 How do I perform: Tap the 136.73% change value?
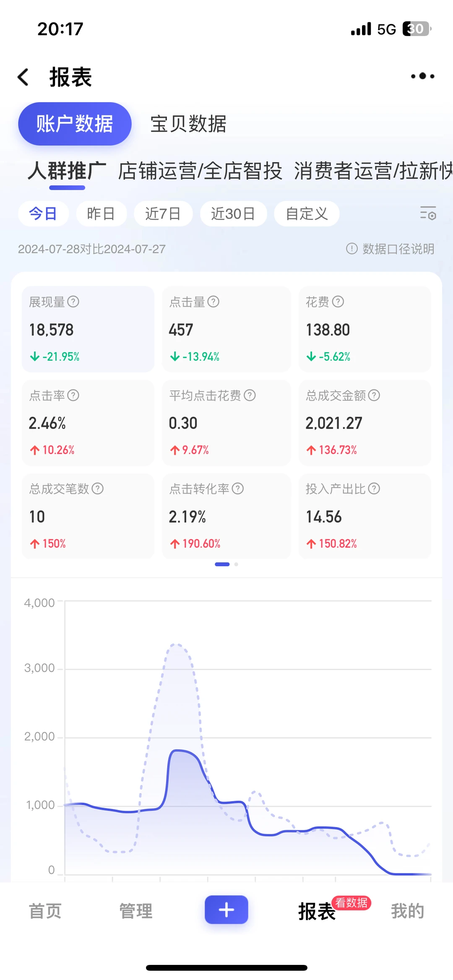(x=332, y=450)
